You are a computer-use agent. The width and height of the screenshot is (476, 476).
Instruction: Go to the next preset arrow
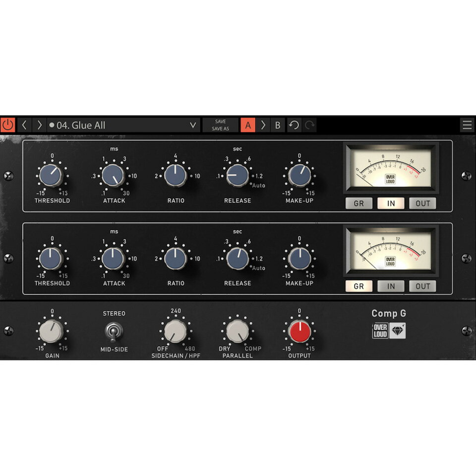tap(39, 125)
